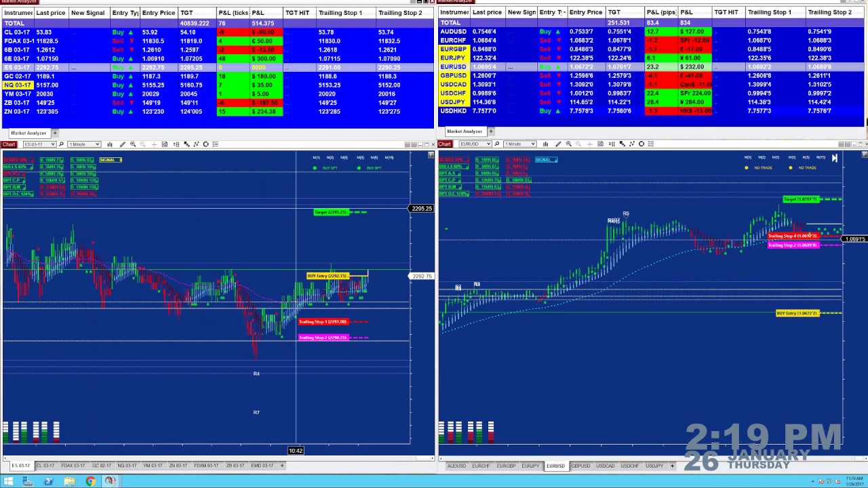Switch to the FDAX 03-17 chart tab
868x488 pixels.
click(73, 466)
